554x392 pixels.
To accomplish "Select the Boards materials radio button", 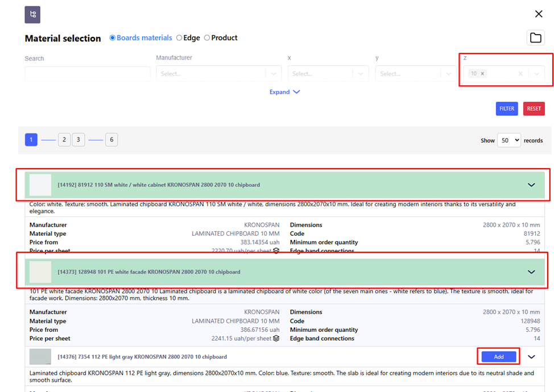I will click(113, 38).
